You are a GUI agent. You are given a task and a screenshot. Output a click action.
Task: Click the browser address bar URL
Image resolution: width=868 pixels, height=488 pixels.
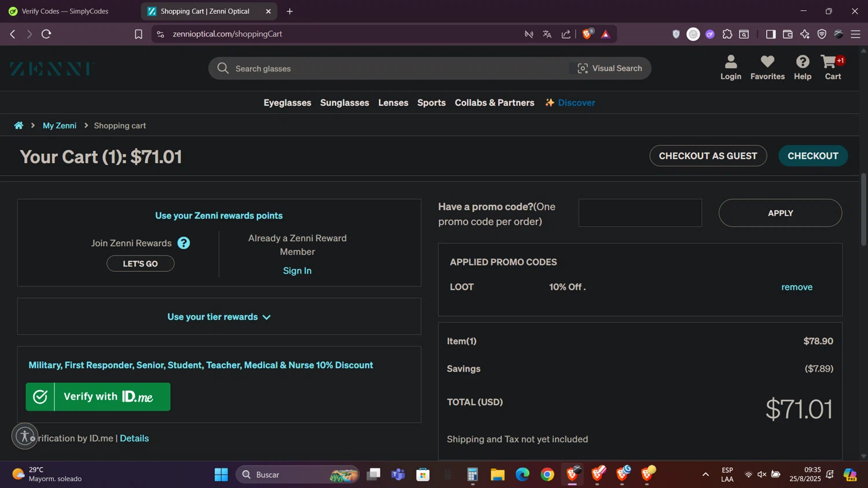[x=227, y=34]
